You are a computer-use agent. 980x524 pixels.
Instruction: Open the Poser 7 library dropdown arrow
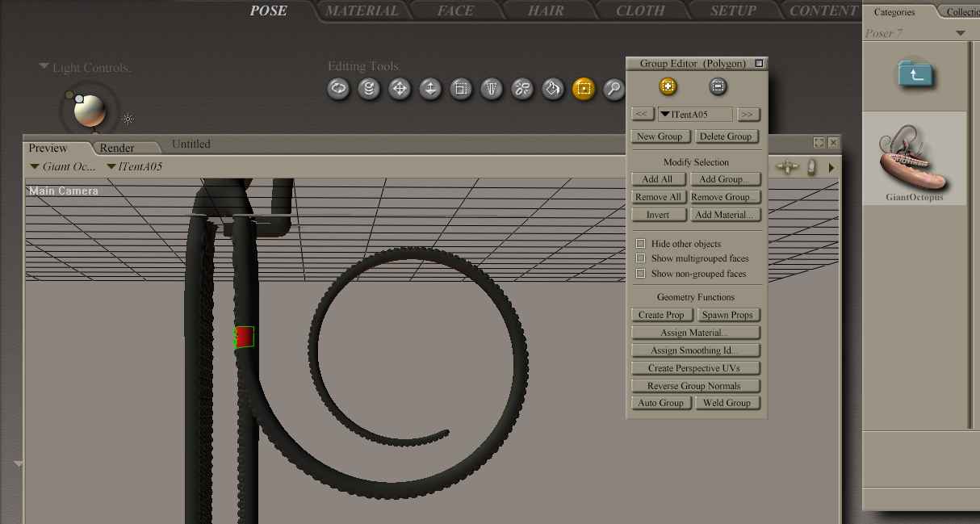(960, 33)
